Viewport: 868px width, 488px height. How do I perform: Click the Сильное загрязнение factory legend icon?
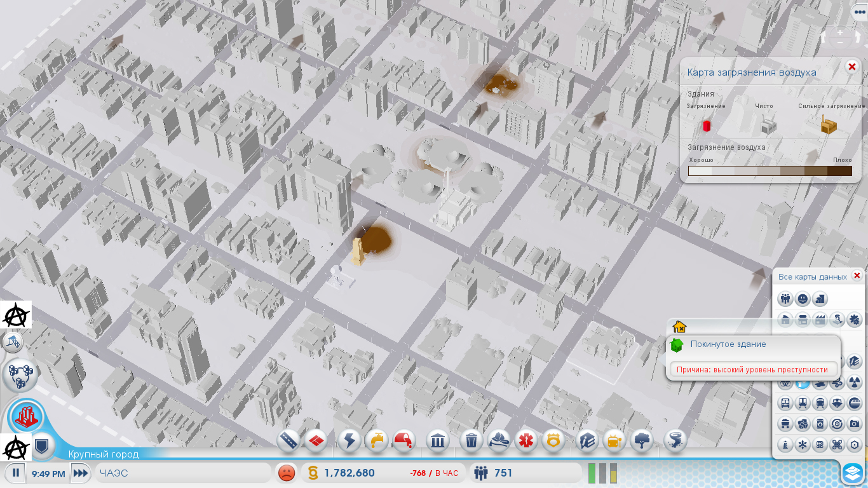click(829, 125)
